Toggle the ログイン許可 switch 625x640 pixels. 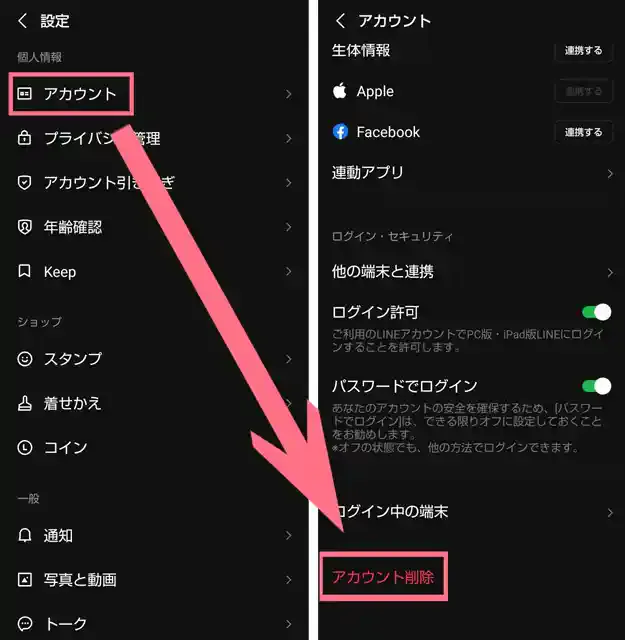pos(596,312)
